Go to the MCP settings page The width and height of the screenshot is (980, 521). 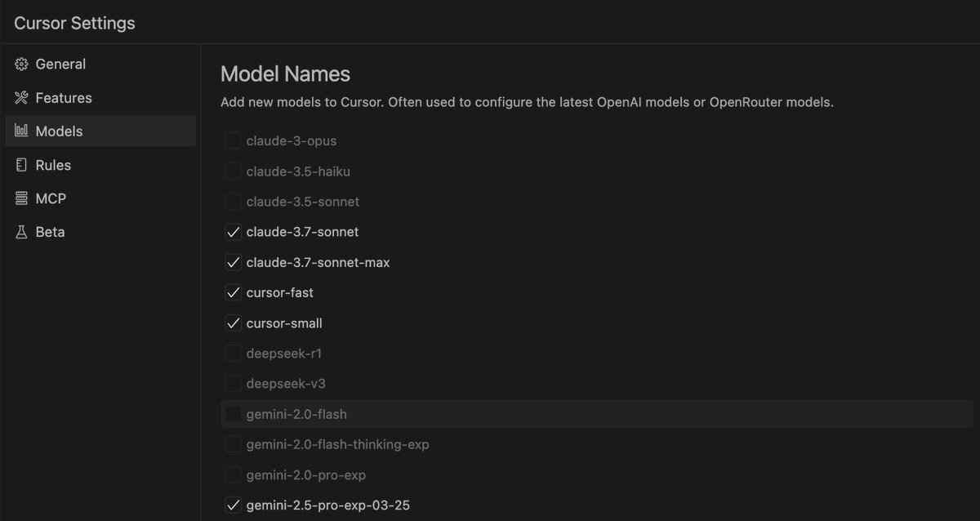(x=51, y=198)
